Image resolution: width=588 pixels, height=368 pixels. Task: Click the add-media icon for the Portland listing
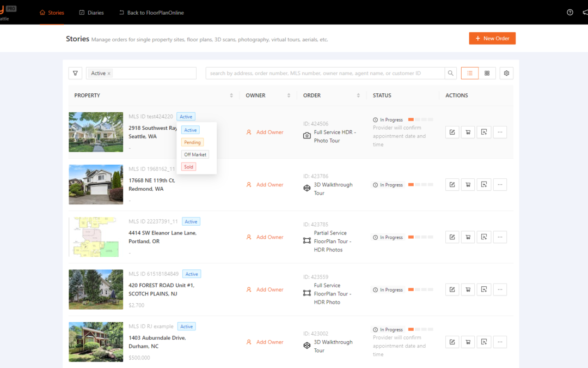point(484,237)
